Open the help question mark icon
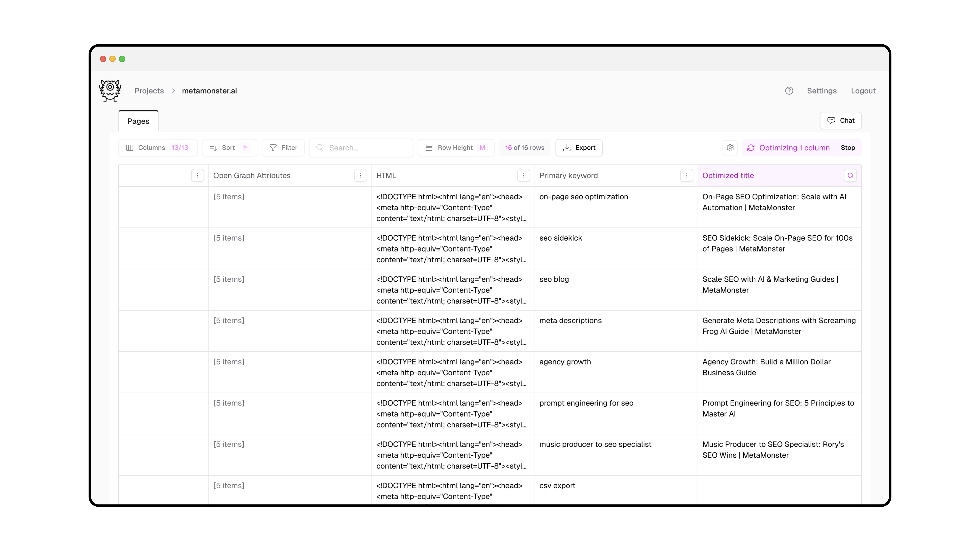Screen dimensions: 980x551 click(x=789, y=91)
